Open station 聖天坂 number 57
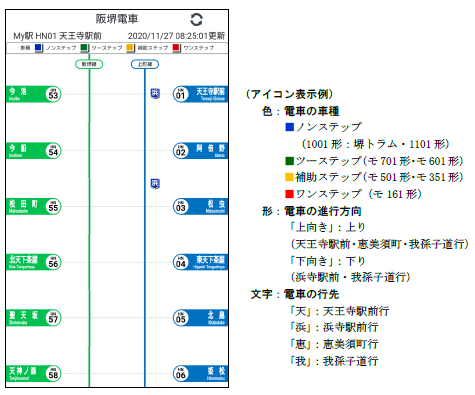Screen dimensions: 475x395 [x=34, y=318]
